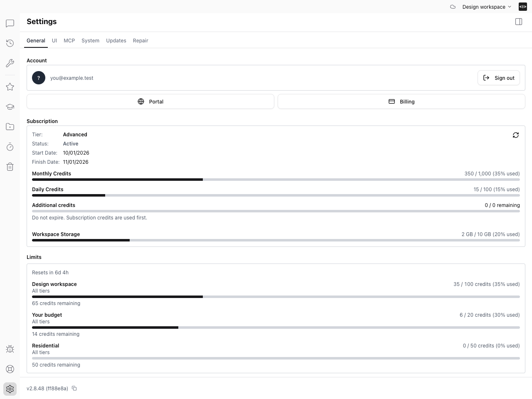Click the '15 / 100 (15% used)' text

pos(497,190)
